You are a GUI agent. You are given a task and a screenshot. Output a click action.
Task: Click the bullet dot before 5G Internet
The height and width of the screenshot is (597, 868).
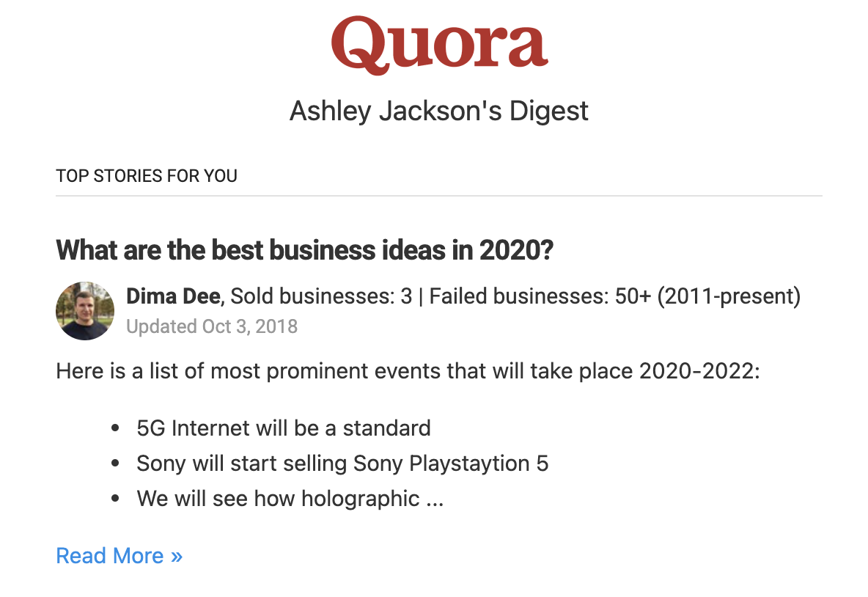tap(114, 428)
